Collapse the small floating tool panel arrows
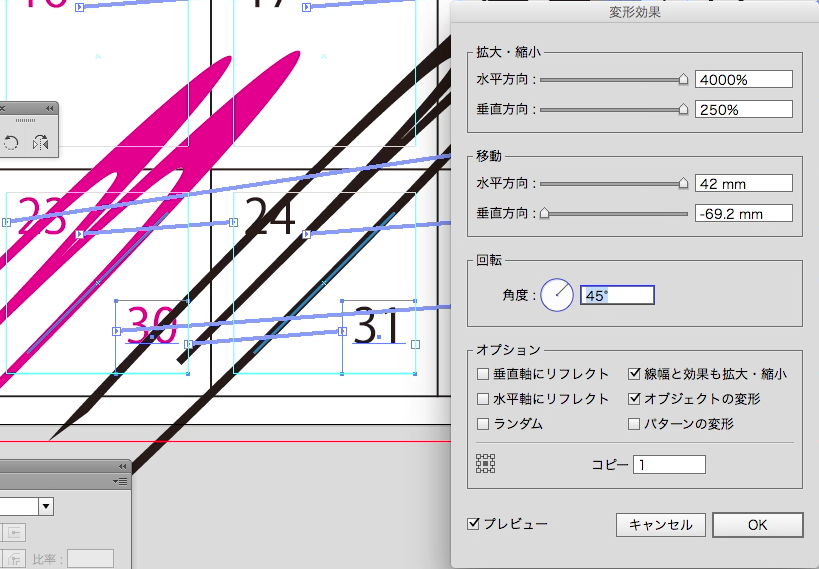 pyautogui.click(x=50, y=109)
